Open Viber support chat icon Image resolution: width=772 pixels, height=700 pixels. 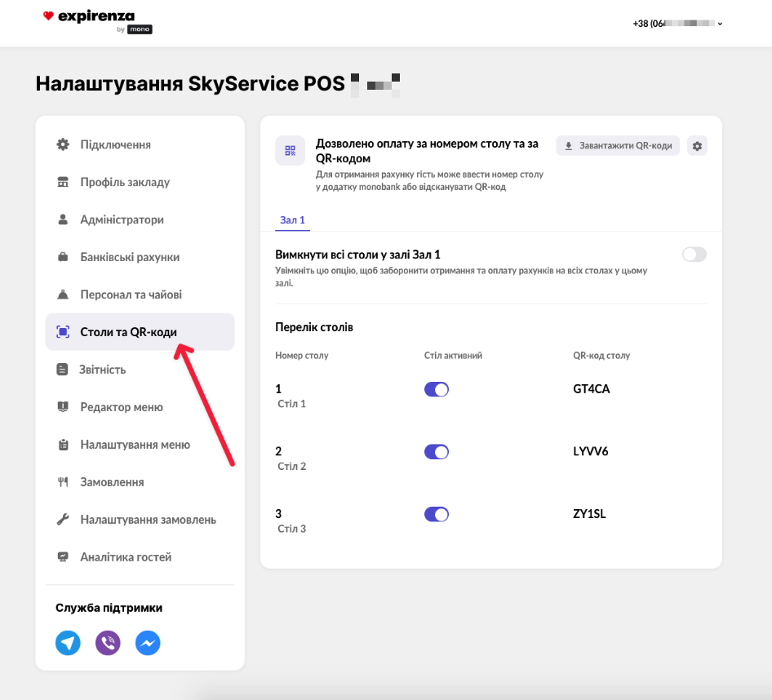pos(108,643)
